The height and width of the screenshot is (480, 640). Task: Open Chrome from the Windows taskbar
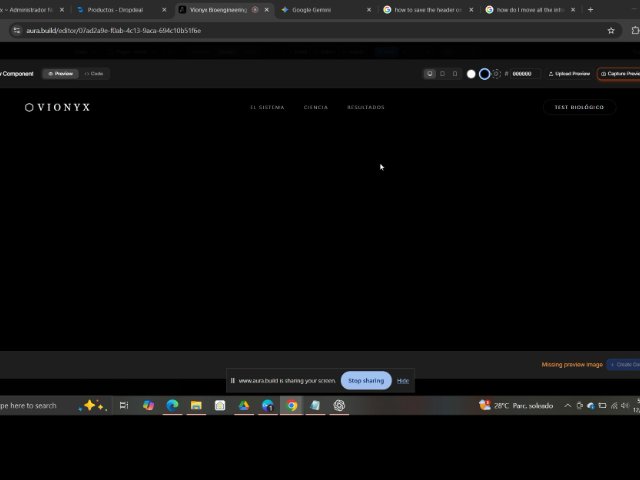coord(291,405)
